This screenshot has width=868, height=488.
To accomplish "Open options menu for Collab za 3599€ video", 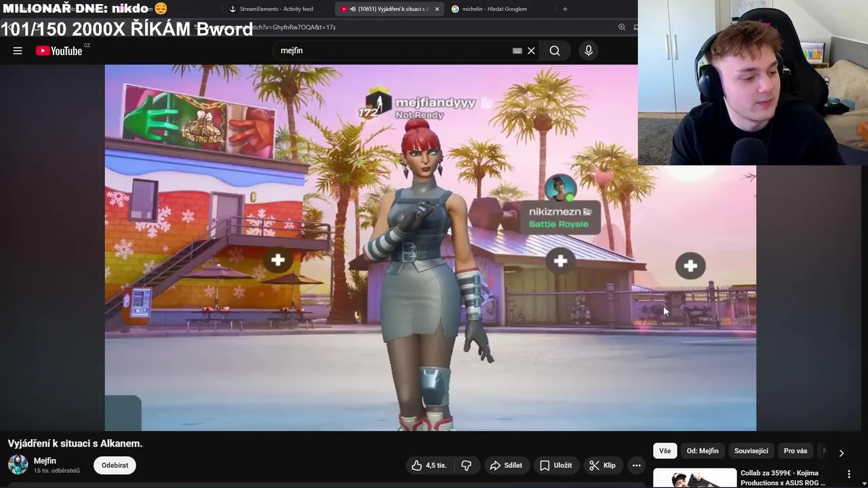I will tap(848, 474).
